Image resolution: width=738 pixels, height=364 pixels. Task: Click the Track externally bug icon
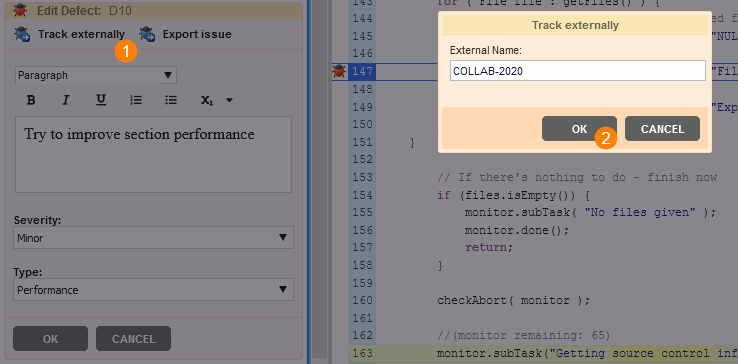point(22,34)
